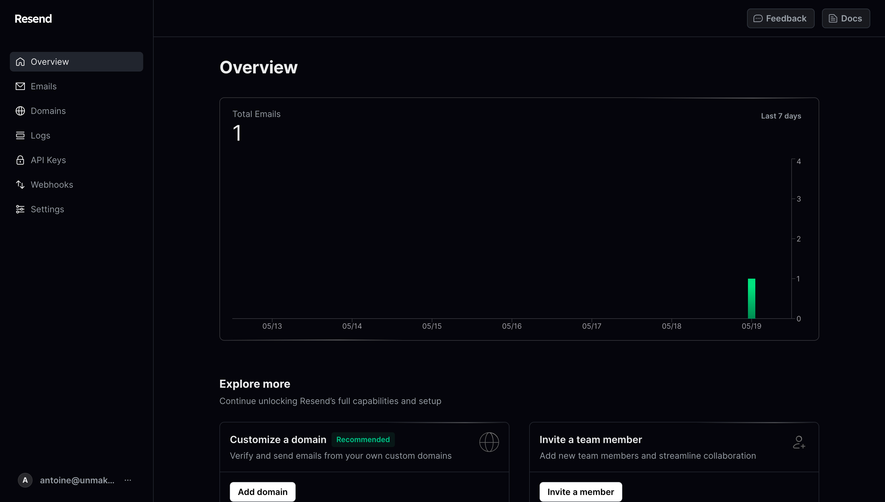885x502 pixels.
Task: Click 'Continue unlocking Resend's full capabilities' text
Action: (x=330, y=401)
